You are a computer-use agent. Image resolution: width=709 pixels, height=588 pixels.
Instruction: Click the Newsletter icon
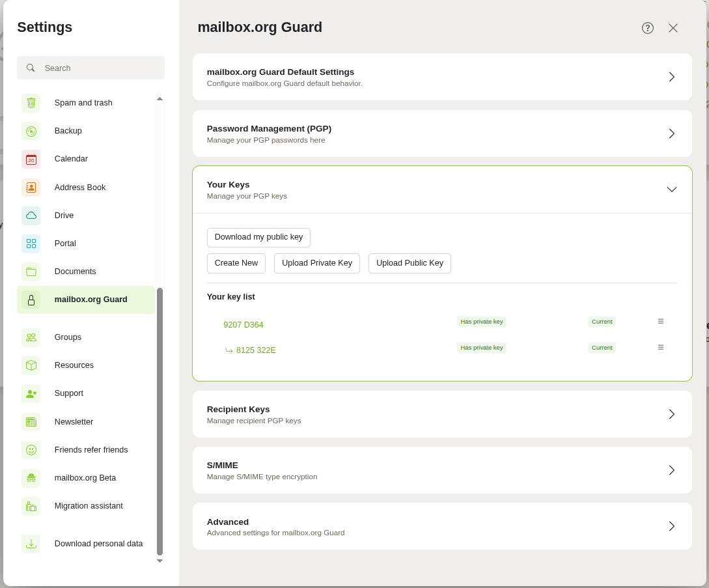click(31, 422)
